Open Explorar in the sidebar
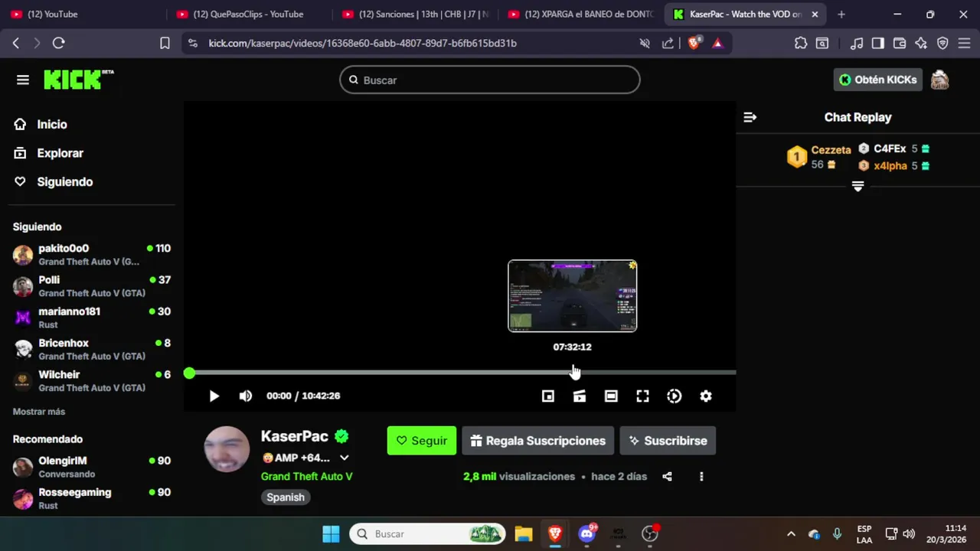980x551 pixels. click(60, 153)
